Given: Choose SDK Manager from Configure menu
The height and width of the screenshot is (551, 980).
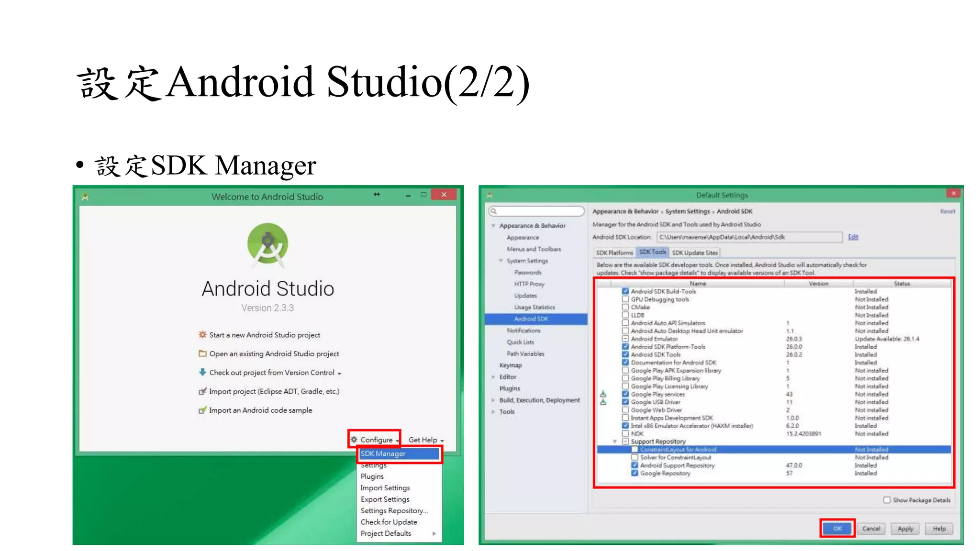Looking at the screenshot, I should coord(399,453).
